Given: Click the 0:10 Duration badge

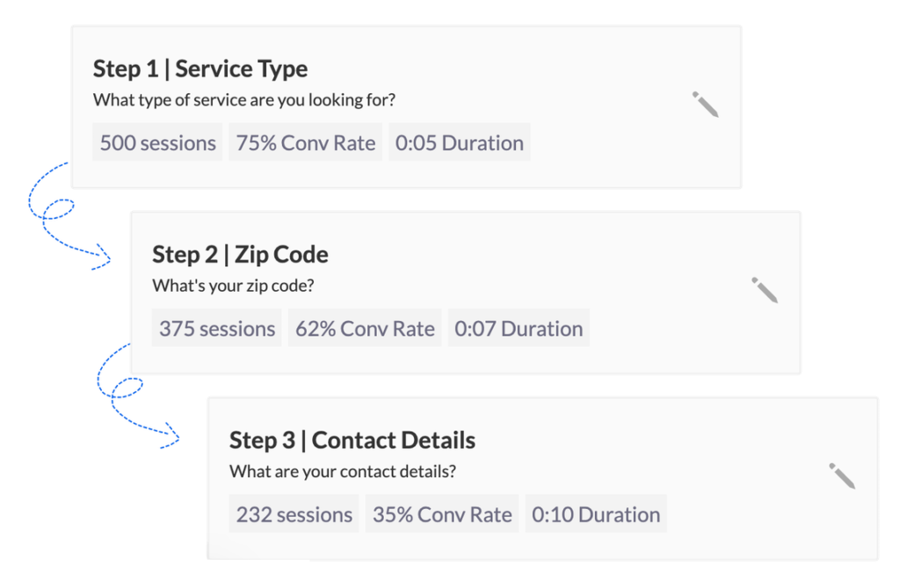Looking at the screenshot, I should pyautogui.click(x=596, y=515).
